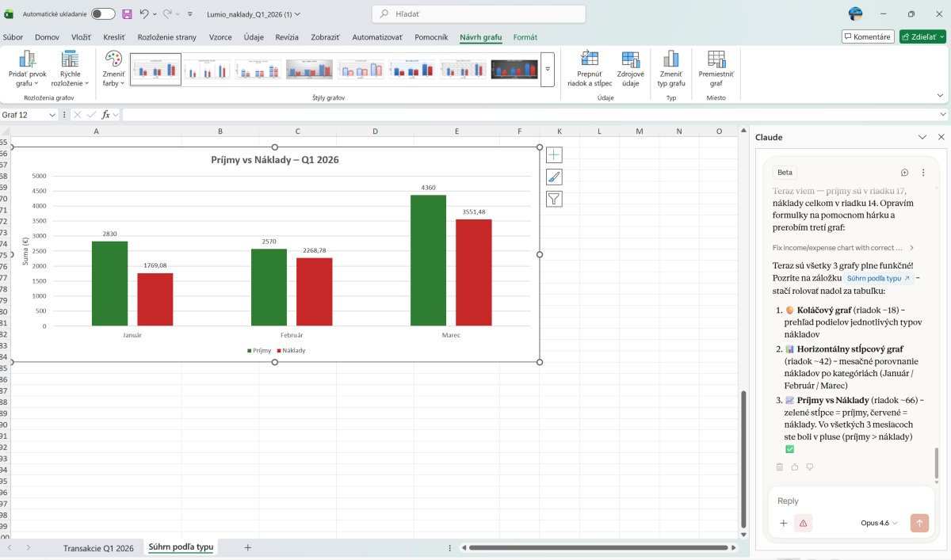
Task: Click Zmeniť typ grafu icon
Action: (671, 59)
